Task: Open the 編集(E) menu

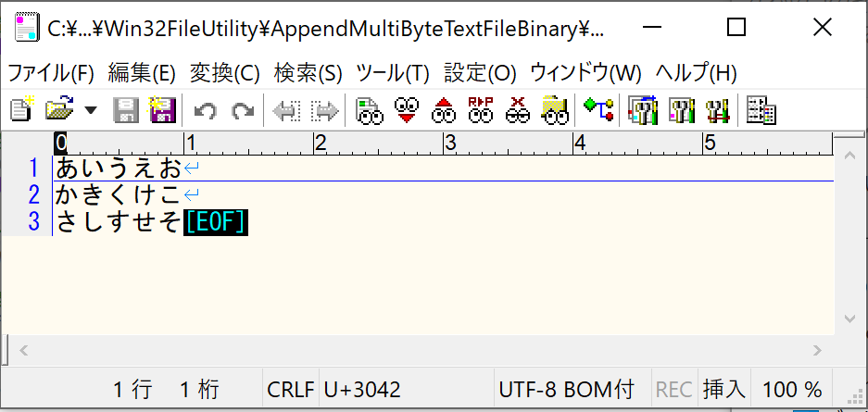Action: 142,73
